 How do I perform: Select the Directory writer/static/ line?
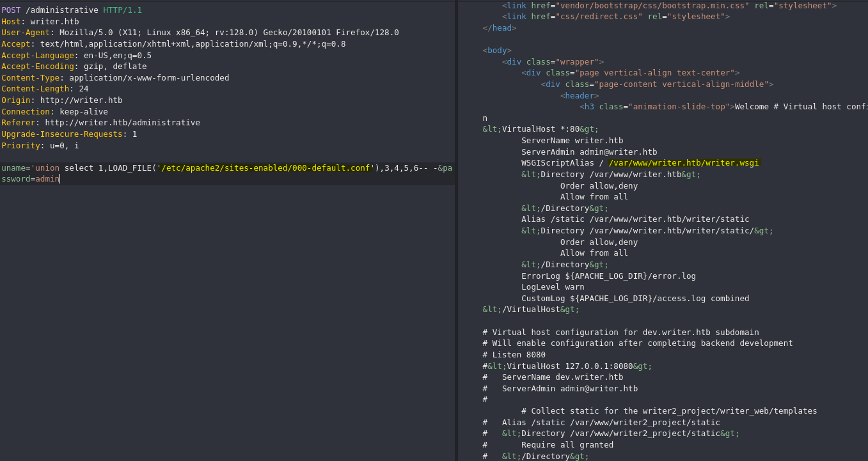pos(647,231)
